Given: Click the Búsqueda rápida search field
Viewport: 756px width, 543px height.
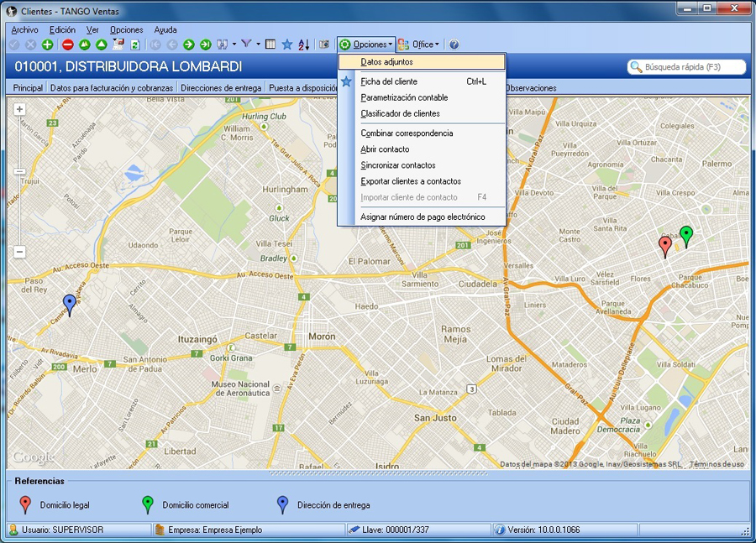Looking at the screenshot, I should point(686,67).
